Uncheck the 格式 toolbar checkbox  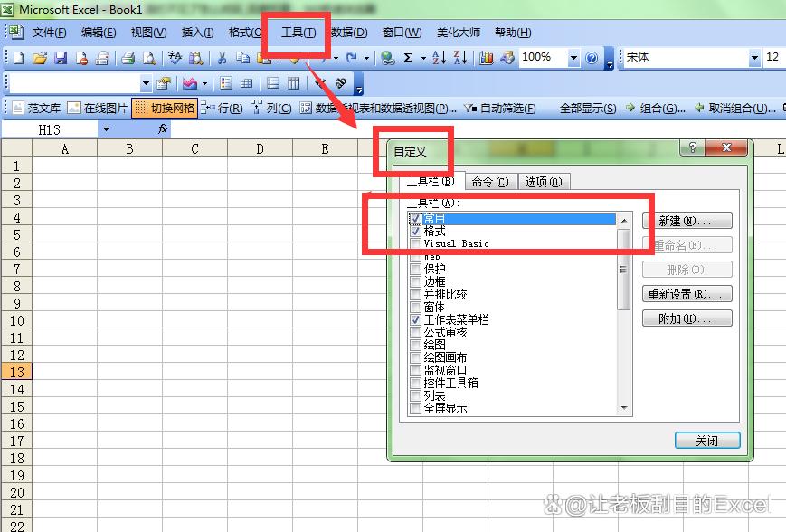(x=416, y=231)
